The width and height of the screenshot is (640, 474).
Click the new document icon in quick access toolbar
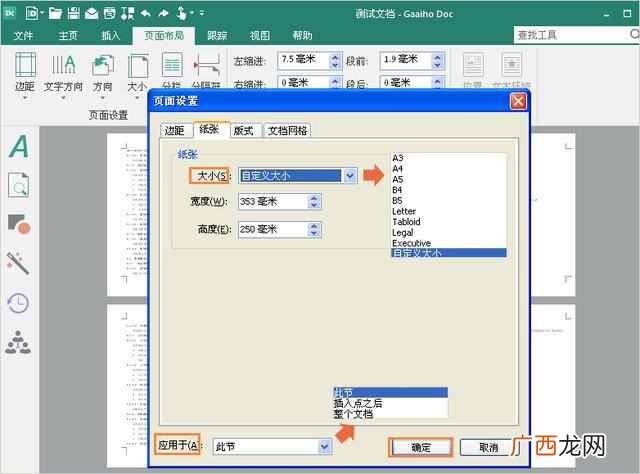click(31, 13)
